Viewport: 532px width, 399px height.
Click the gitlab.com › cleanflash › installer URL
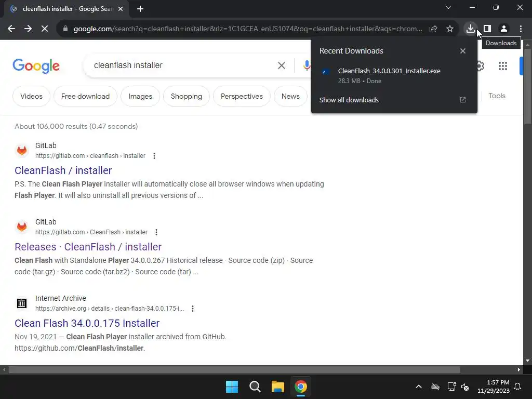90,156
